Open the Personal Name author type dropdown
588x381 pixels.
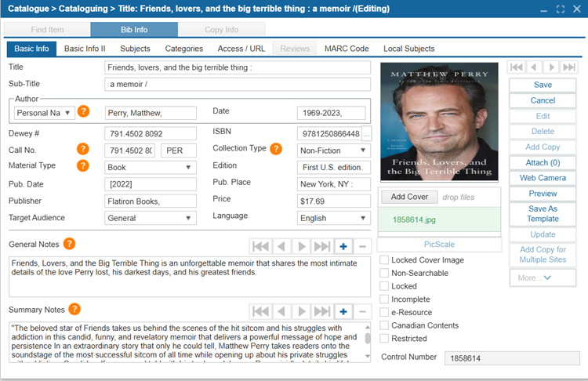click(44, 113)
